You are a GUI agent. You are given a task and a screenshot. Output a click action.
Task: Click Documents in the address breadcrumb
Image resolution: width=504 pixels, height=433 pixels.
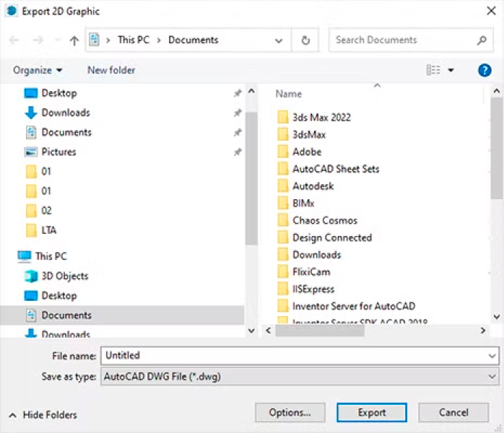tap(194, 40)
